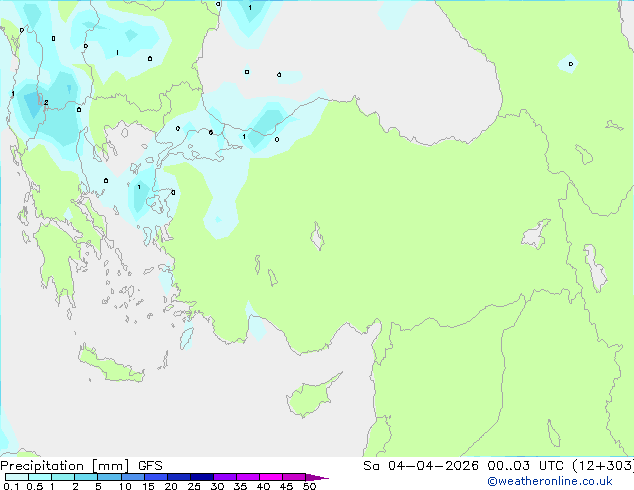Click the '00..03 UTC' time range text
634x490 pixels.
[525, 466]
